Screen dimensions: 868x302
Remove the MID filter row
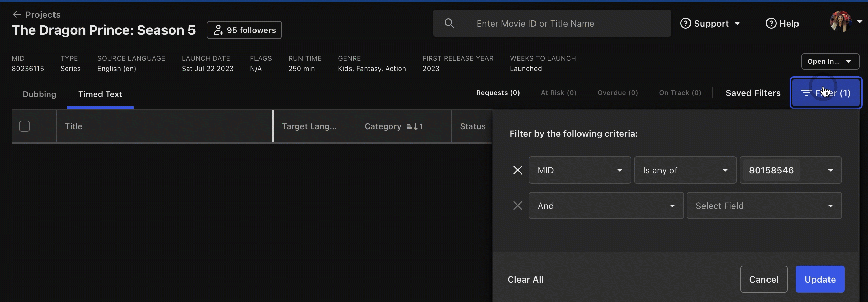click(x=518, y=170)
